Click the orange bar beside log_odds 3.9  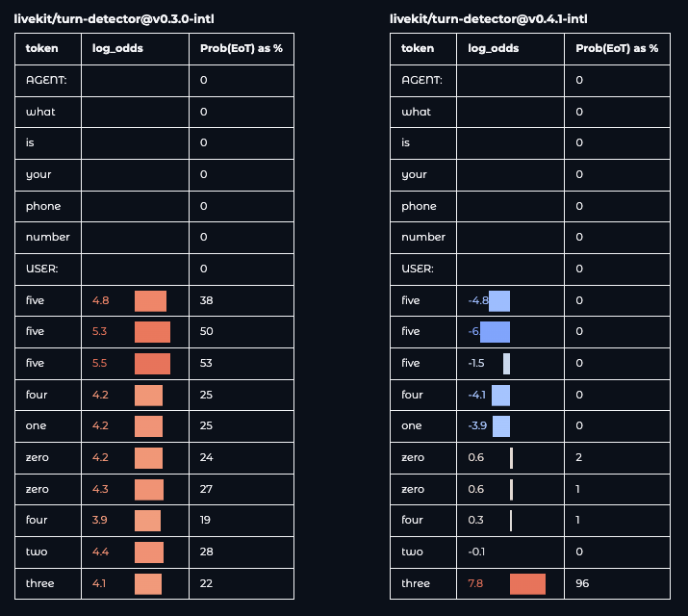[x=147, y=521]
